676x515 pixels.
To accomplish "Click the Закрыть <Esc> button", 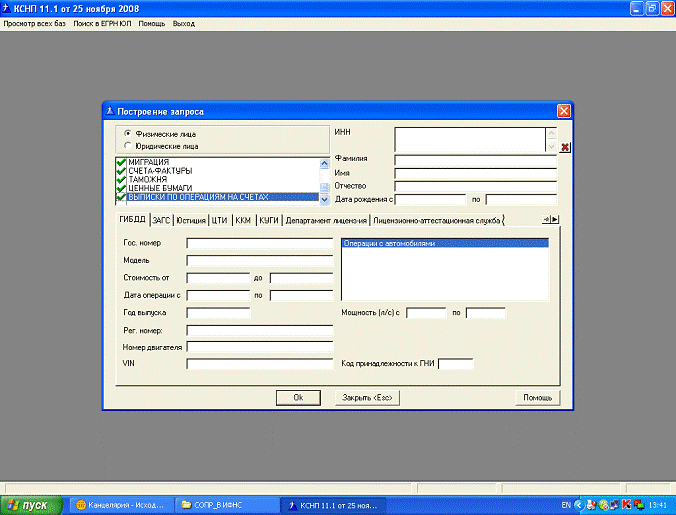I will pos(367,397).
